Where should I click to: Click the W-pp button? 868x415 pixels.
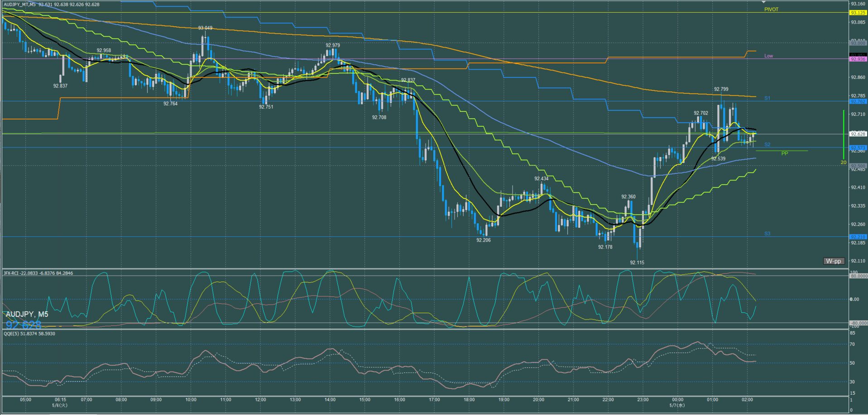(833, 261)
